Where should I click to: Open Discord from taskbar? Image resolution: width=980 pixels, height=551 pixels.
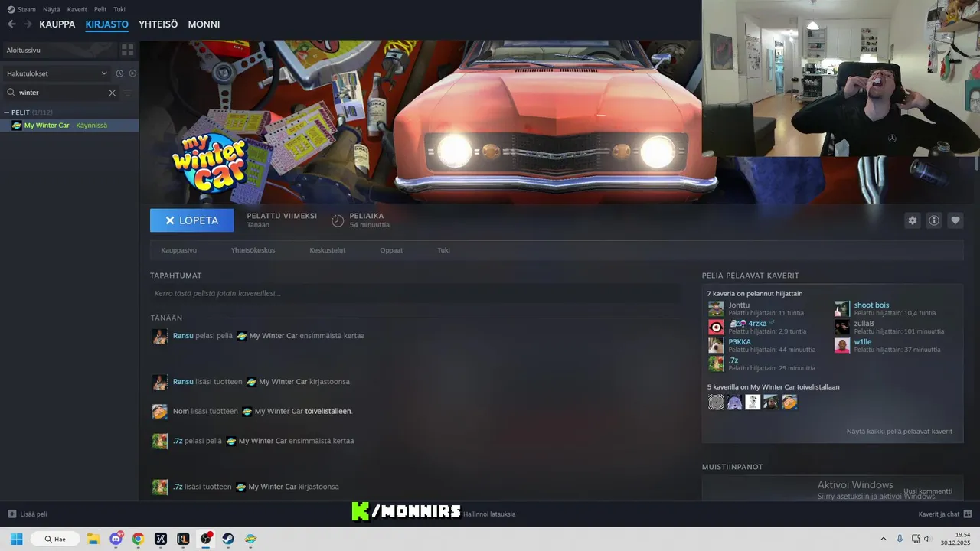[x=116, y=539]
